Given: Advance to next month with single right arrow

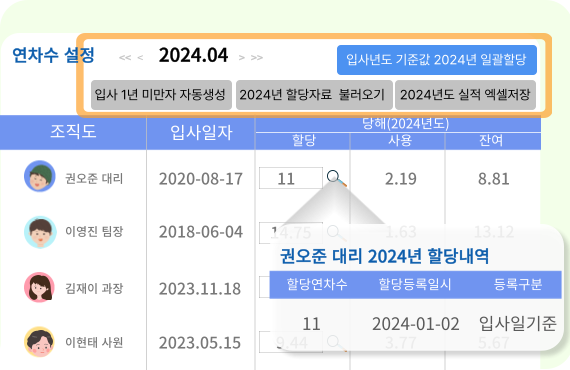Looking at the screenshot, I should pyautogui.click(x=242, y=57).
